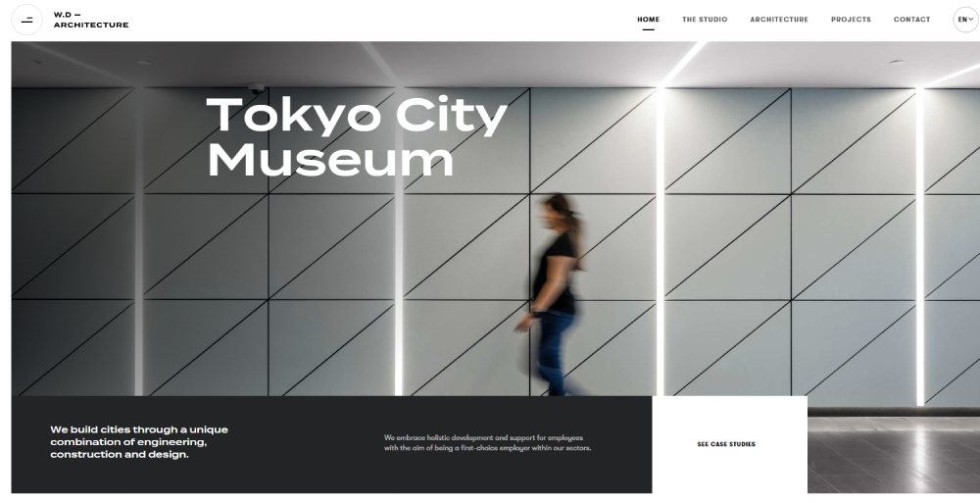Open the hamburger menu icon
980x503 pixels.
26,20
